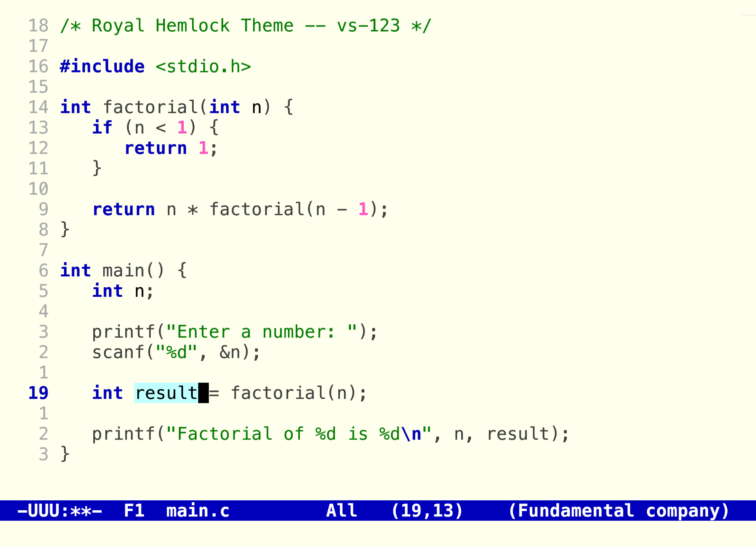Click the main function name
Image resolution: width=756 pixels, height=547 pixels.
point(123,270)
